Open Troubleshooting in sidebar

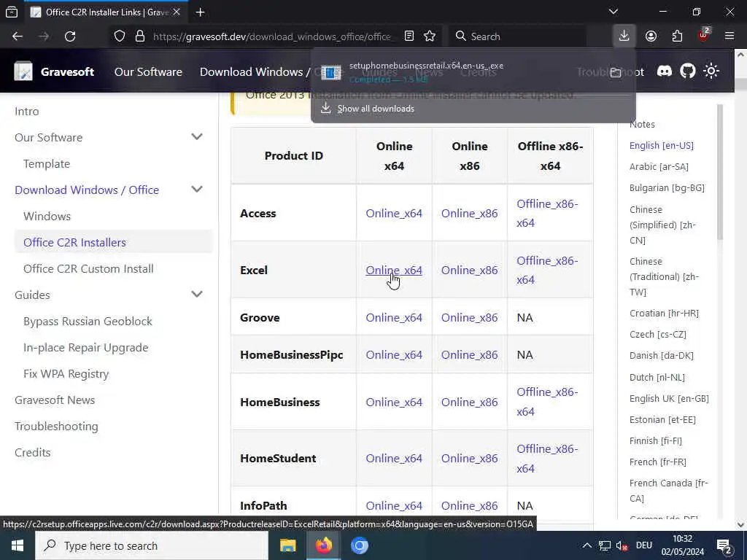pos(56,426)
